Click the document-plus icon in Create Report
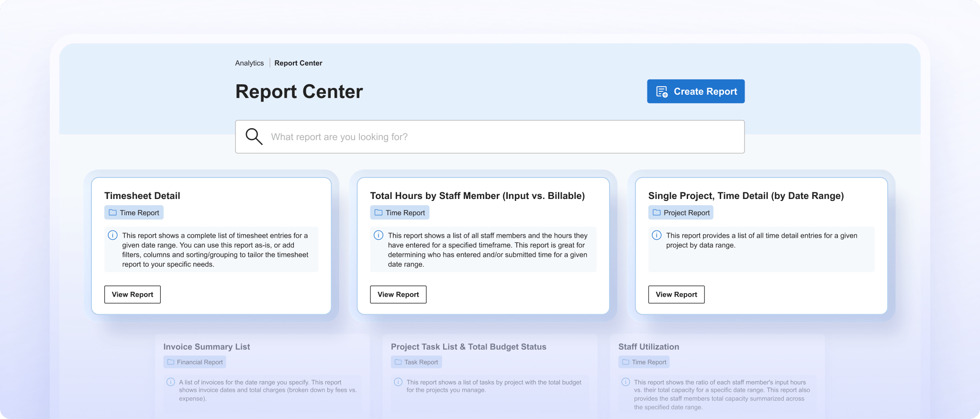Viewport: 980px width, 419px height. point(662,91)
